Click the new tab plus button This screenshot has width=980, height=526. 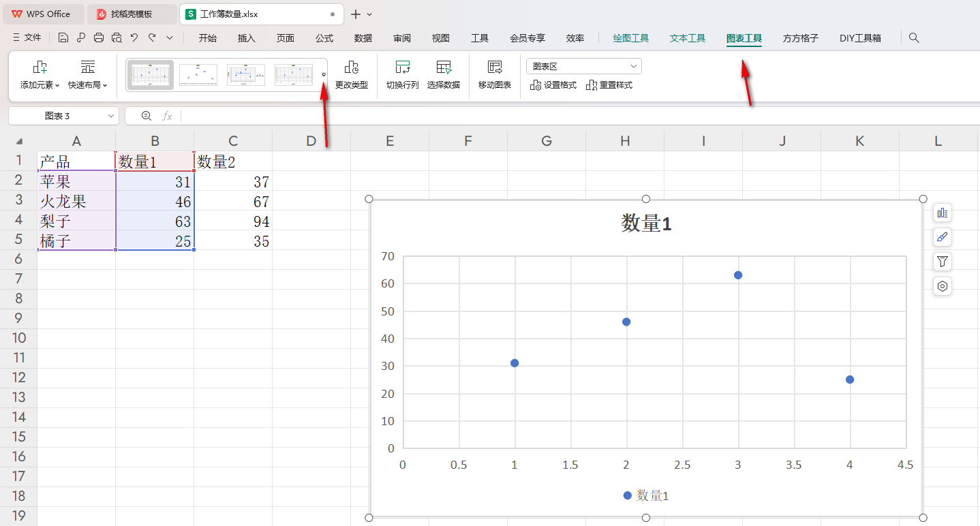[355, 14]
